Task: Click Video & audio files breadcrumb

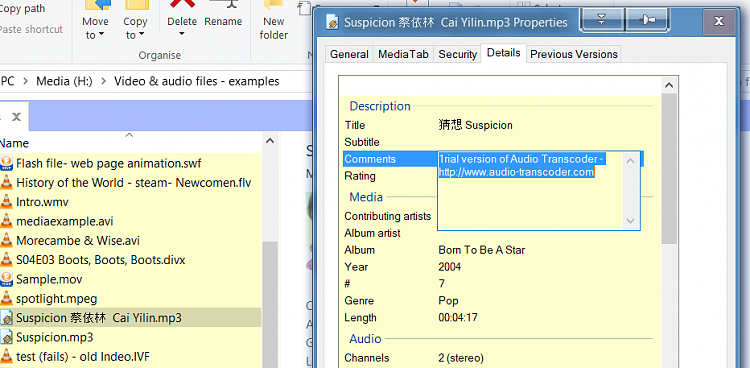Action: (x=196, y=81)
